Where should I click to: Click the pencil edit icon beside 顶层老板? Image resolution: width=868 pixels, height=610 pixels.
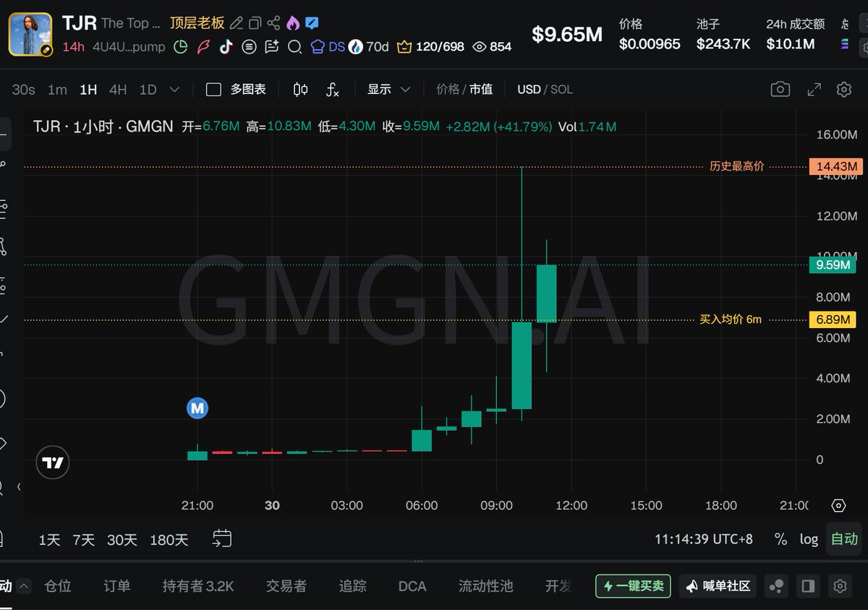click(237, 23)
